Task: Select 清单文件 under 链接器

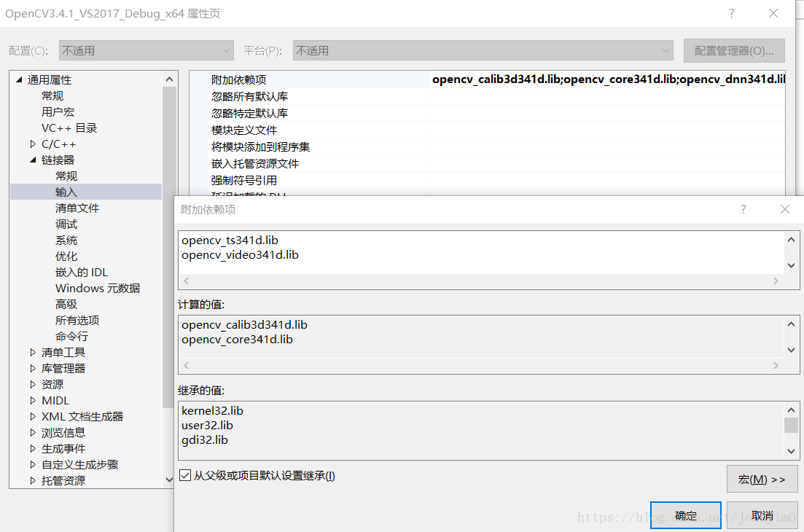Action: pyautogui.click(x=77, y=208)
